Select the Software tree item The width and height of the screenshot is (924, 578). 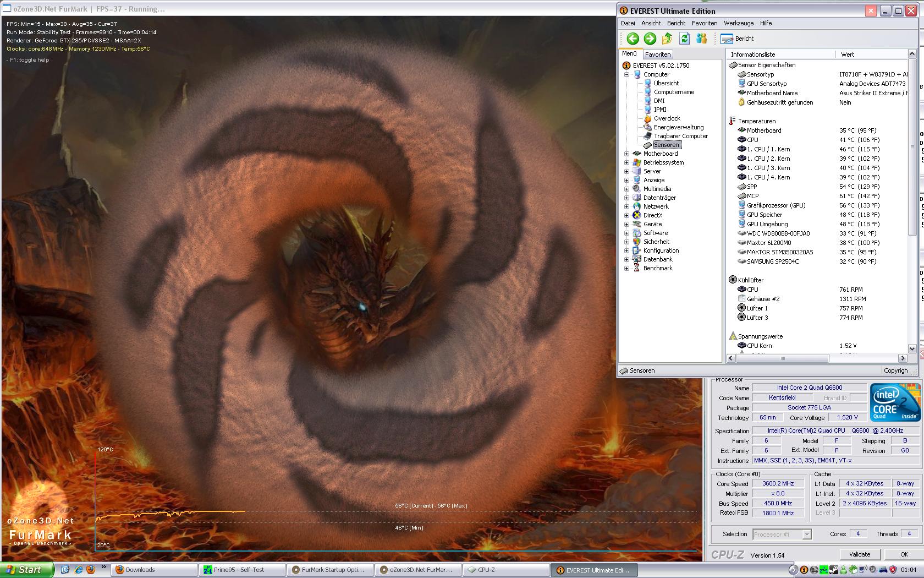(x=656, y=233)
